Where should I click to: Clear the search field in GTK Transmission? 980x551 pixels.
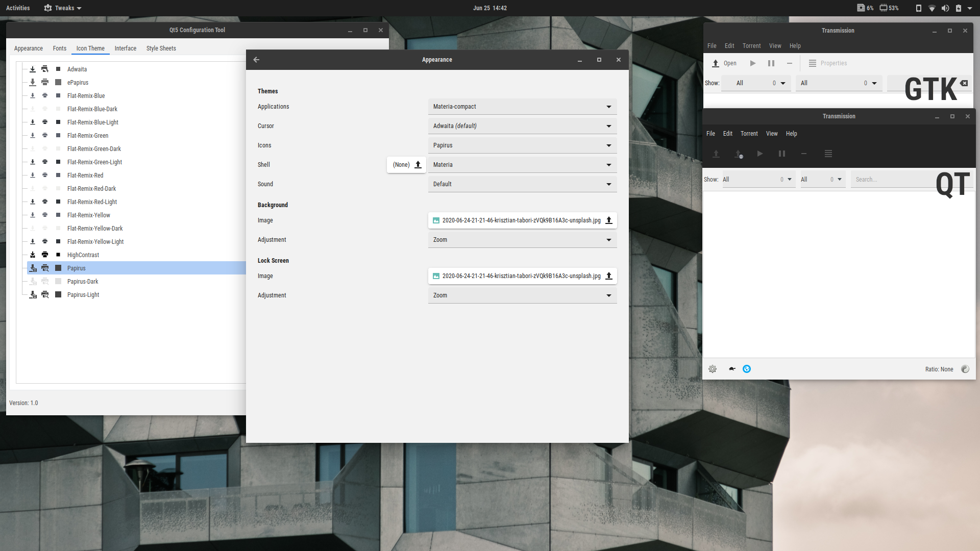coord(964,83)
